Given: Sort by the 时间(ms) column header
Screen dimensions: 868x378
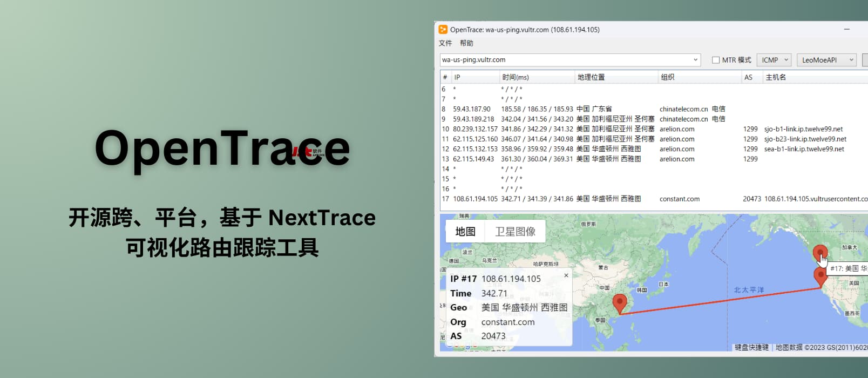Looking at the screenshot, I should click(516, 77).
